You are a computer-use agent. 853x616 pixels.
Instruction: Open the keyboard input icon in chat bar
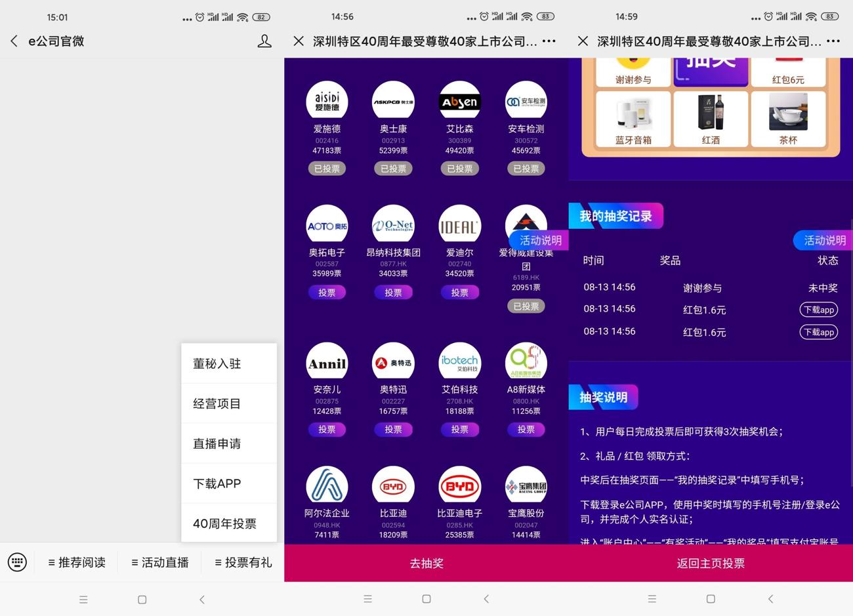point(17,562)
